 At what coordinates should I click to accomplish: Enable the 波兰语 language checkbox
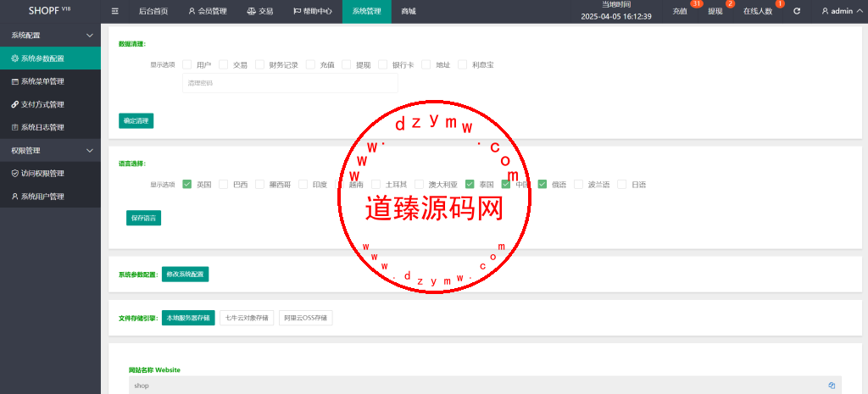coord(579,184)
